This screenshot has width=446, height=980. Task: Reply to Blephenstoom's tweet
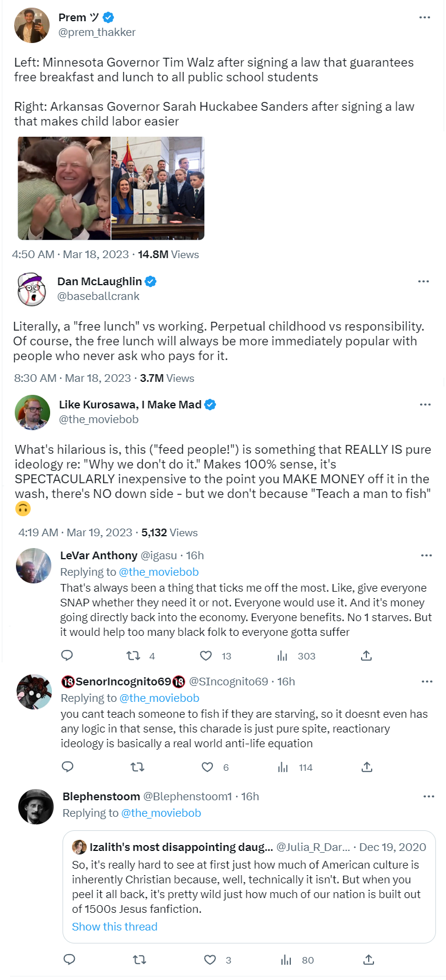pos(69,959)
